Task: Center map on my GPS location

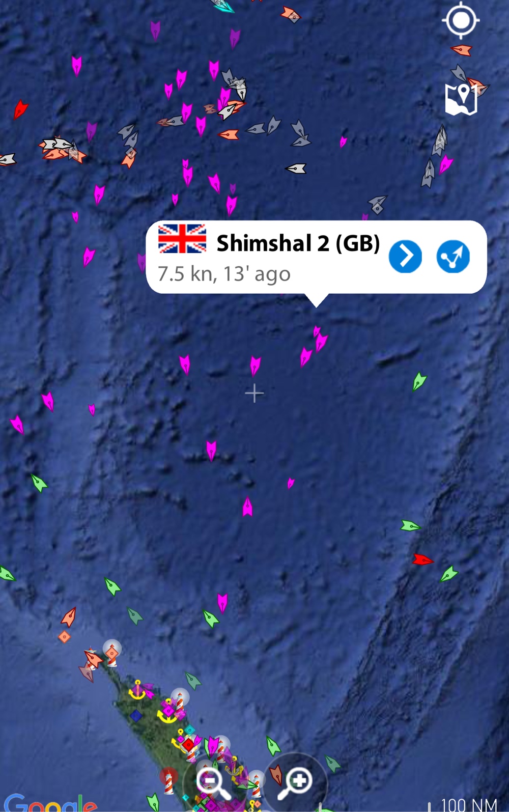Action: click(x=461, y=20)
